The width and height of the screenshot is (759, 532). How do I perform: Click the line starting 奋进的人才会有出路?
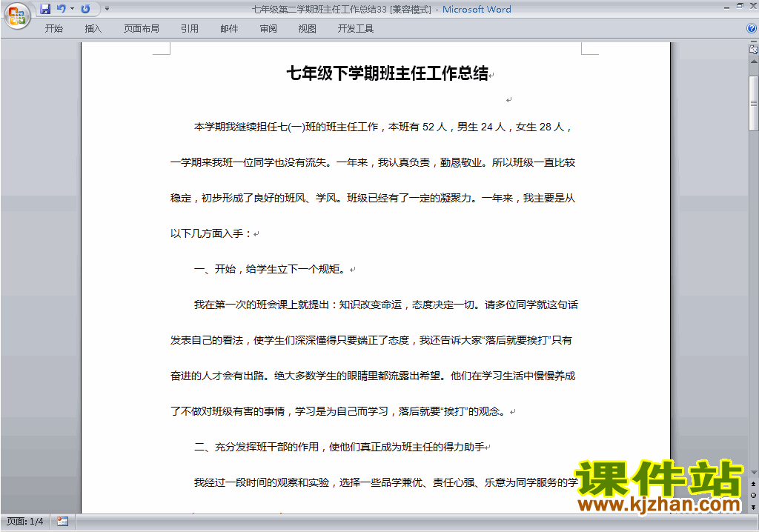click(373, 376)
